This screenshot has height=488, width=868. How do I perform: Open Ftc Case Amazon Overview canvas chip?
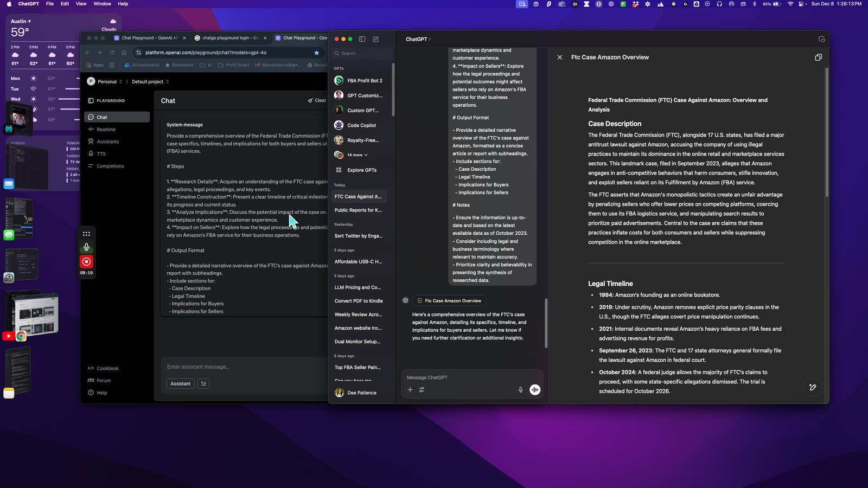coord(449,300)
